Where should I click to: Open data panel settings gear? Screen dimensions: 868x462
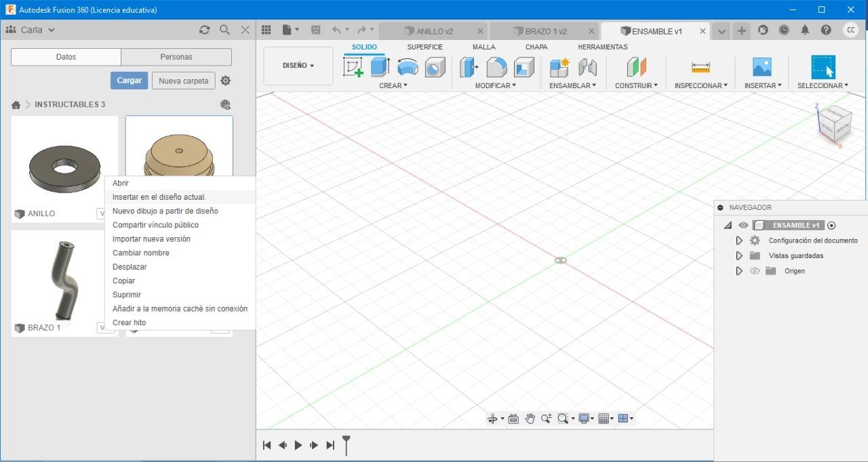point(226,81)
